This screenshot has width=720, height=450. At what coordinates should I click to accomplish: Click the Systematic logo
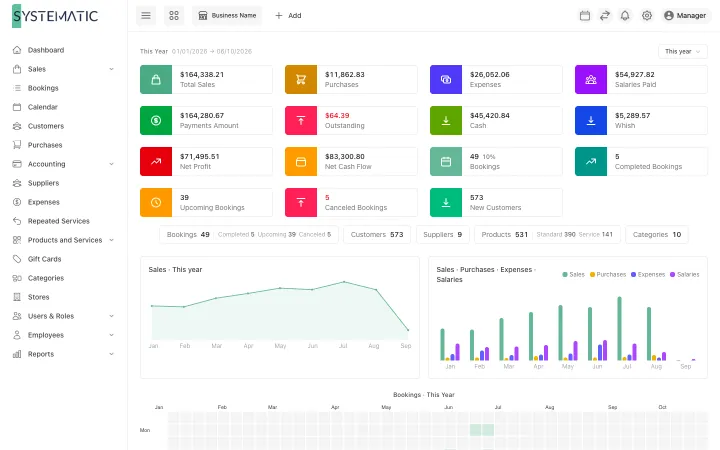55,16
